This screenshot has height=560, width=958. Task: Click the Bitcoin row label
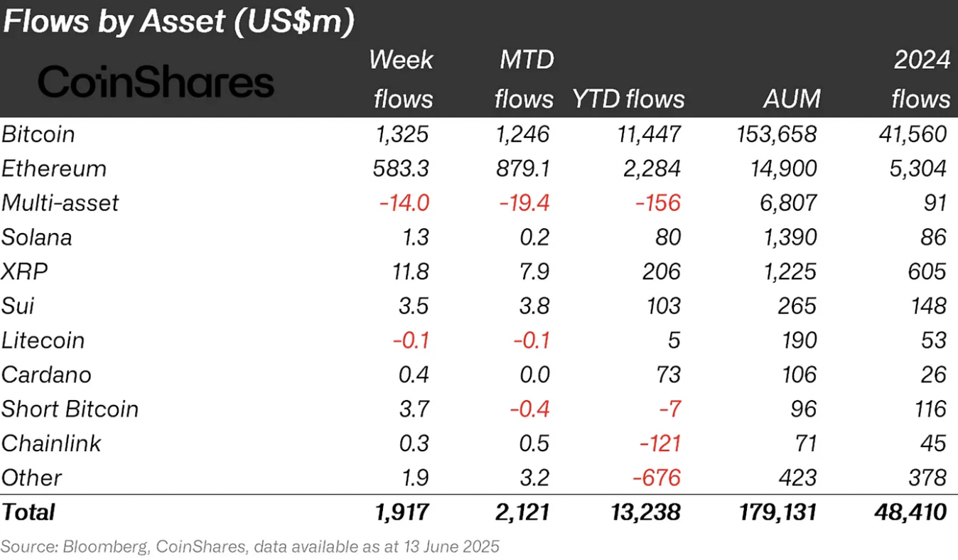(38, 134)
